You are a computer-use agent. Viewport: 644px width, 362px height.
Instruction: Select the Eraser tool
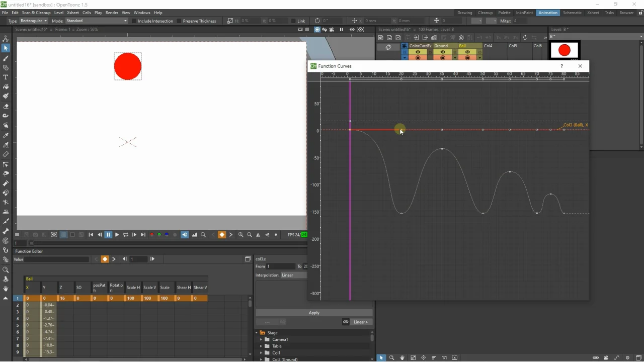pyautogui.click(x=6, y=107)
